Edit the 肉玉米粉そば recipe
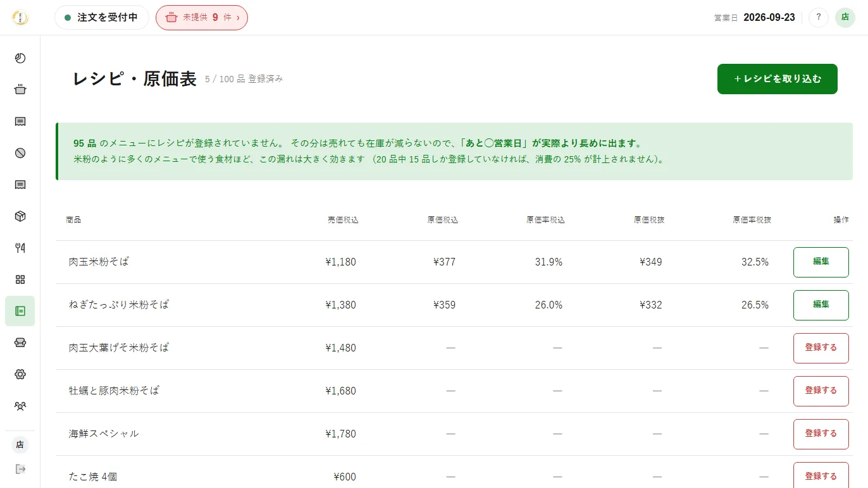Viewport: 868px width, 488px height. click(x=821, y=262)
